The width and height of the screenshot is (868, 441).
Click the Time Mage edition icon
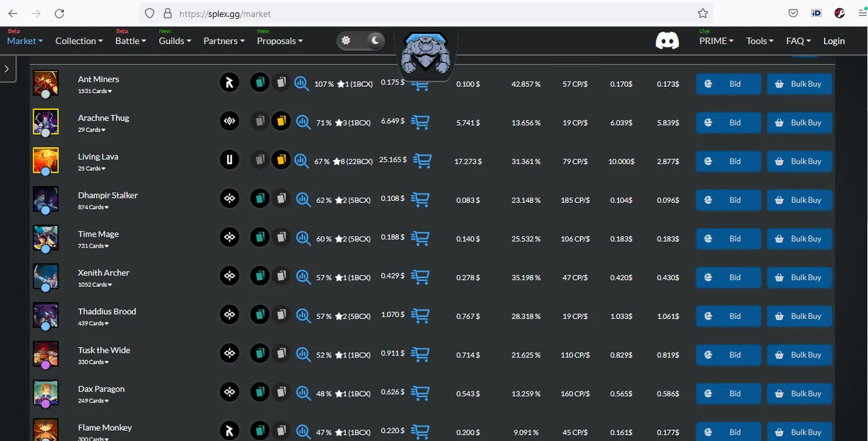coord(230,237)
